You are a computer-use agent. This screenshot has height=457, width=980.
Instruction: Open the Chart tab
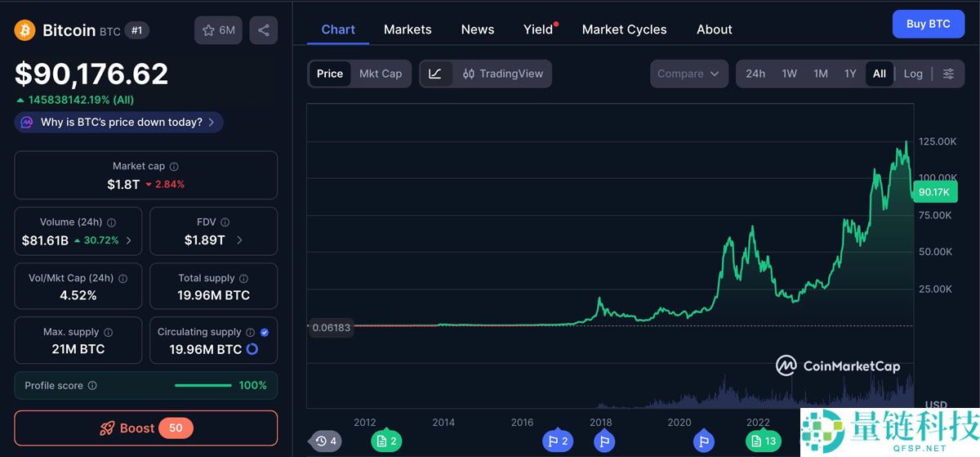tap(338, 29)
